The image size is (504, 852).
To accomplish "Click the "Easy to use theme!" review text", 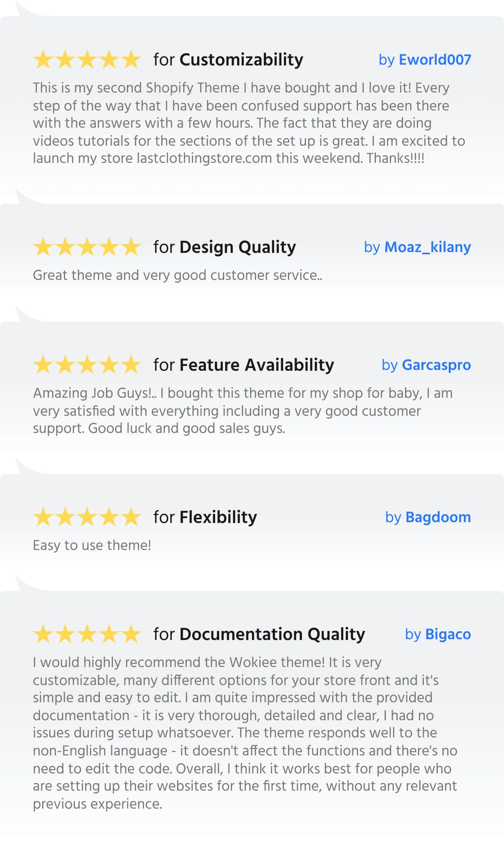I will (x=92, y=545).
